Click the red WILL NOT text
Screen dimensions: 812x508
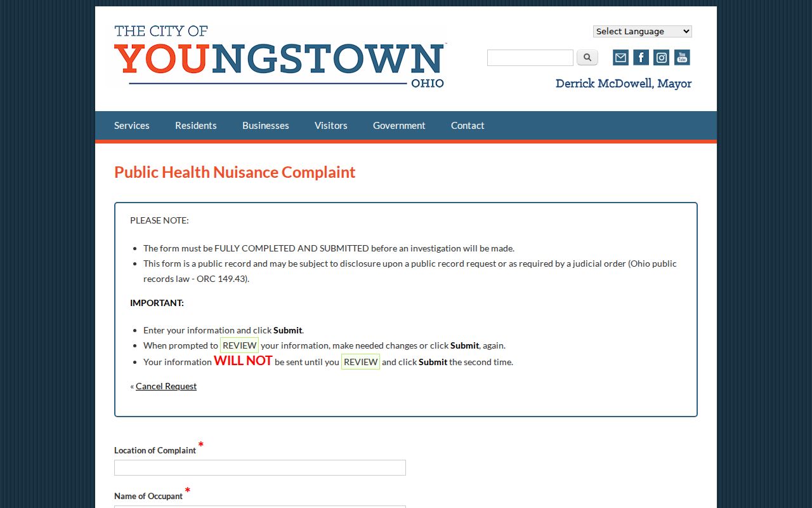point(243,361)
